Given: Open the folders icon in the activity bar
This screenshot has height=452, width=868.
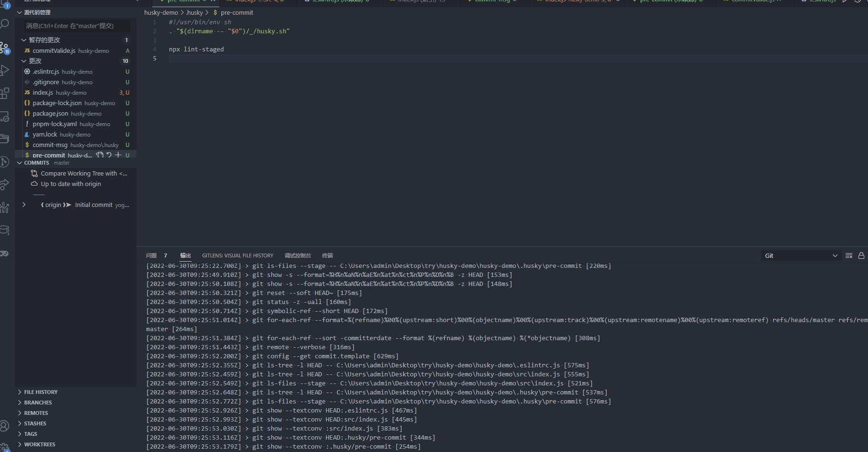Looking at the screenshot, I should pyautogui.click(x=5, y=139).
